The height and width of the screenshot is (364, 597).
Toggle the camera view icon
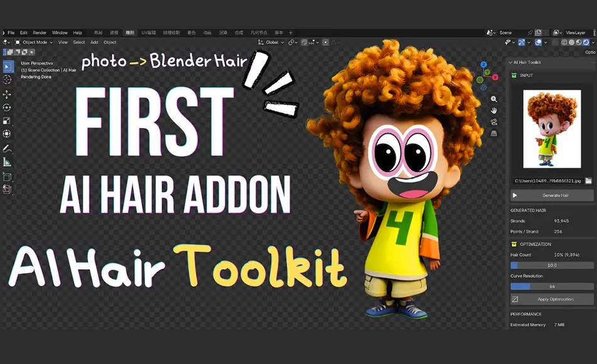coord(494,122)
